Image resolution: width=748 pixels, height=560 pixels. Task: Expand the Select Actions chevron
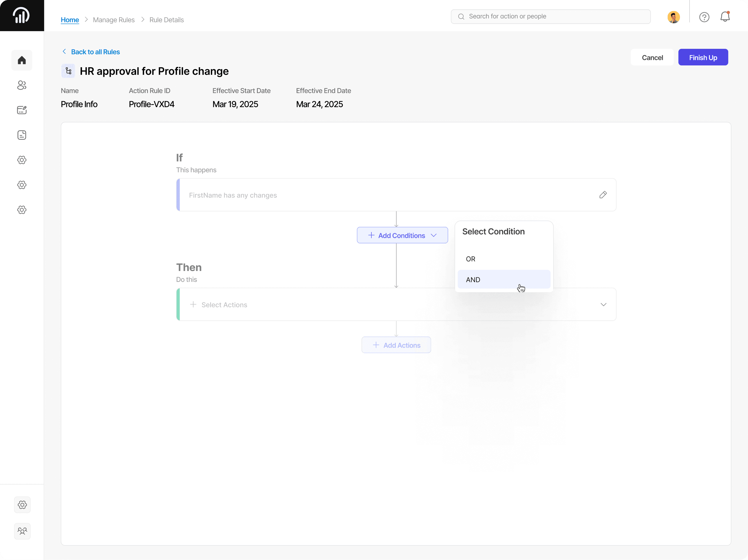[x=603, y=305]
